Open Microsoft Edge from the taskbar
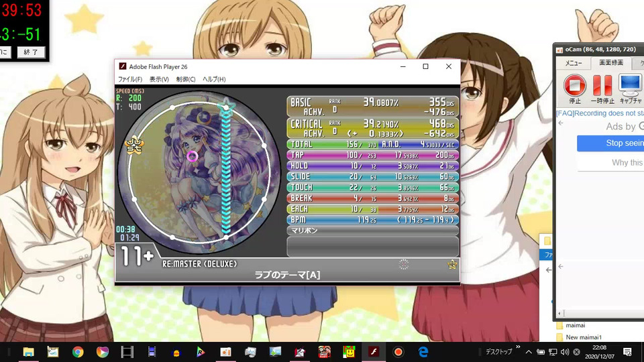Viewport: 644px width, 362px height. [x=423, y=352]
